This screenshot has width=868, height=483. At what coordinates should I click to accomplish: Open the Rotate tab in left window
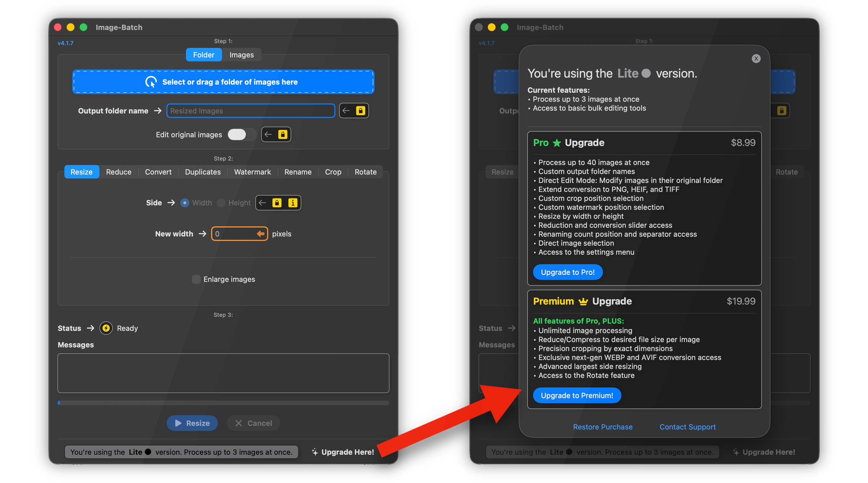[x=366, y=172]
